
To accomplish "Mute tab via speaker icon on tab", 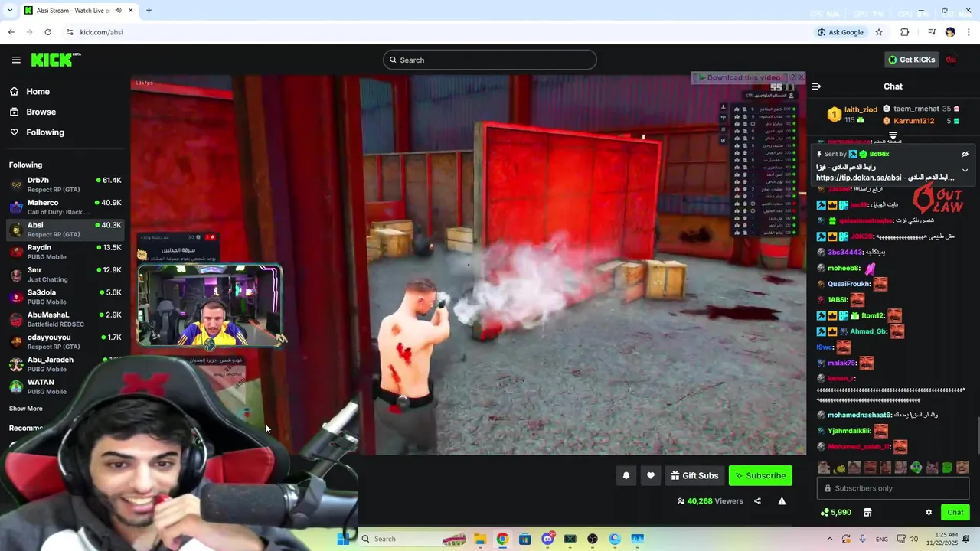I will tap(117, 11).
